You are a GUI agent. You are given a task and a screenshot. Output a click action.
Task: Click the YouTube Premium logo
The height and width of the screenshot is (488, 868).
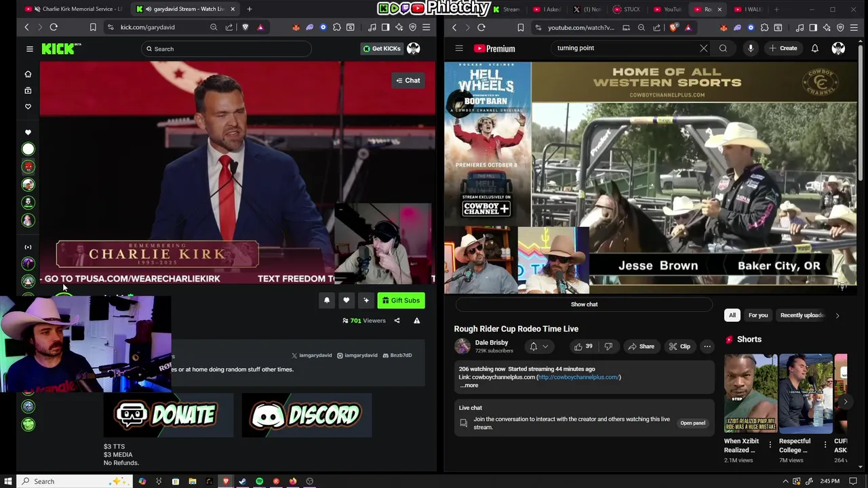tap(494, 48)
